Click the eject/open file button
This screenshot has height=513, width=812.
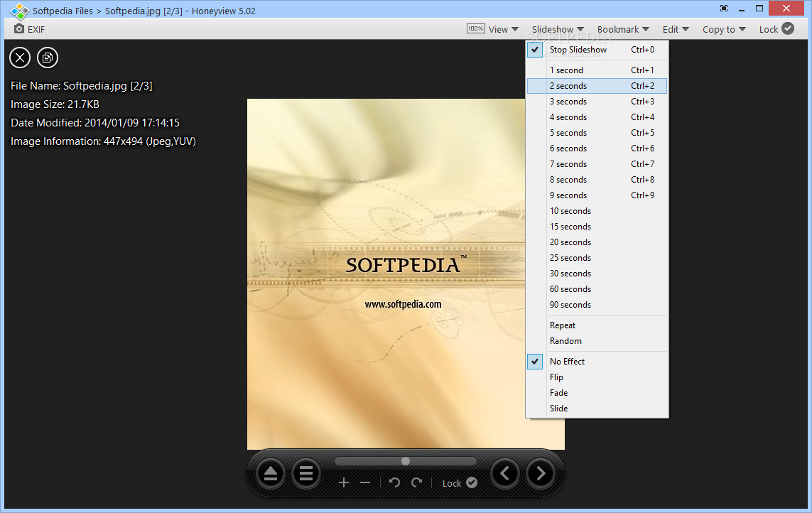pyautogui.click(x=271, y=473)
